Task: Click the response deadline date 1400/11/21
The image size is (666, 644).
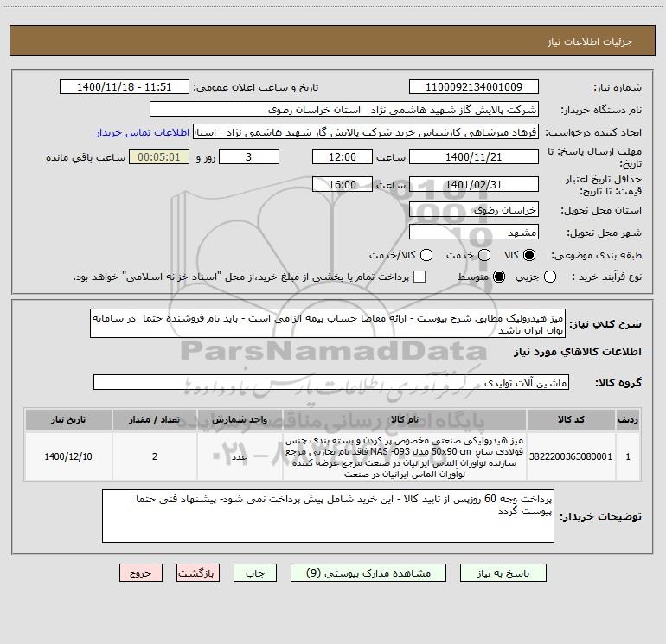Action: coord(474,156)
